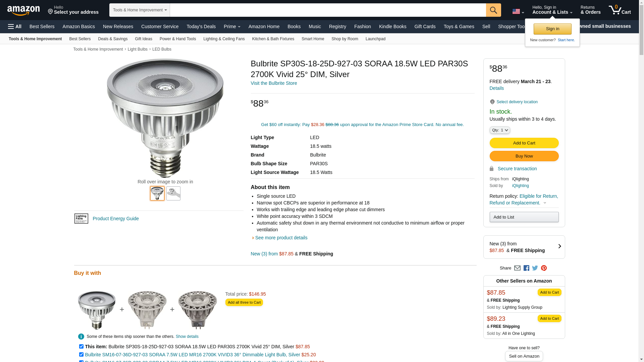
Task: Select the second product image thumbnail
Action: click(x=173, y=193)
